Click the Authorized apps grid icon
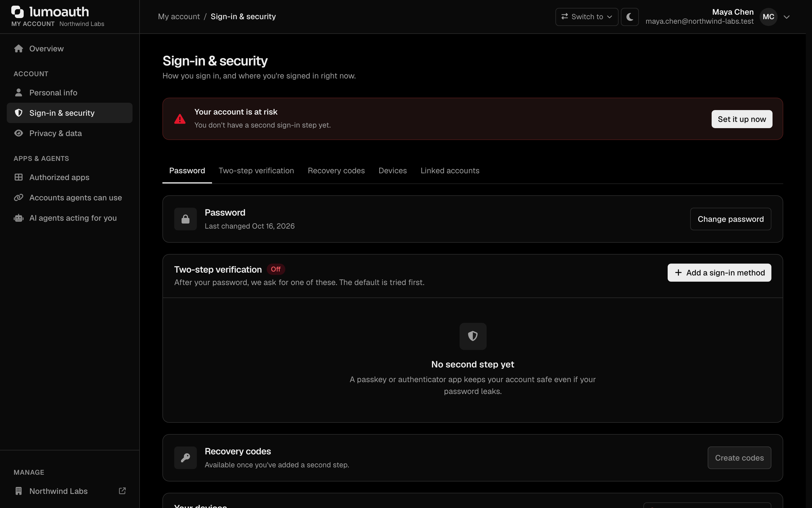This screenshot has height=508, width=812. pyautogui.click(x=18, y=177)
